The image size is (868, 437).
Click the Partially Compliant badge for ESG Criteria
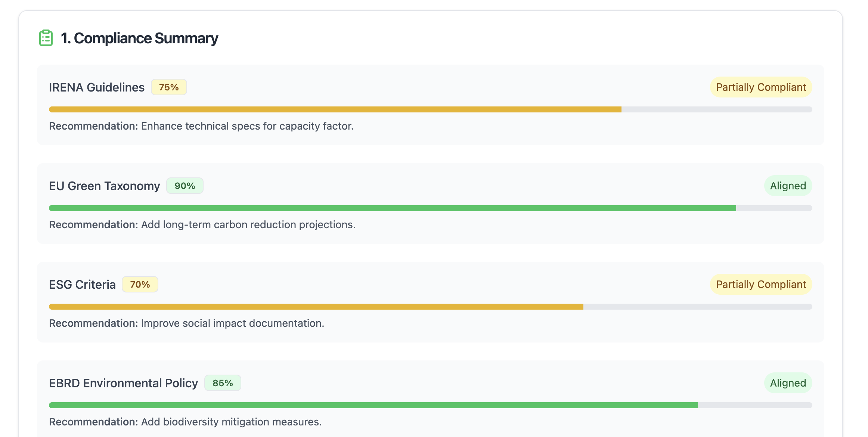tap(761, 284)
